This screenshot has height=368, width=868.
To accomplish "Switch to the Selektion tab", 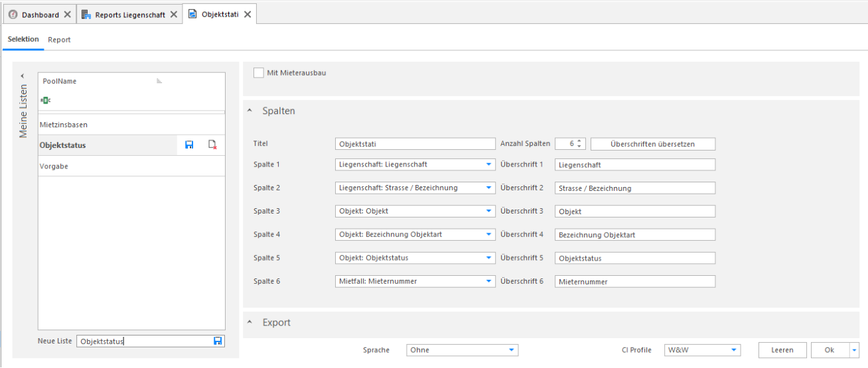I will click(x=23, y=40).
